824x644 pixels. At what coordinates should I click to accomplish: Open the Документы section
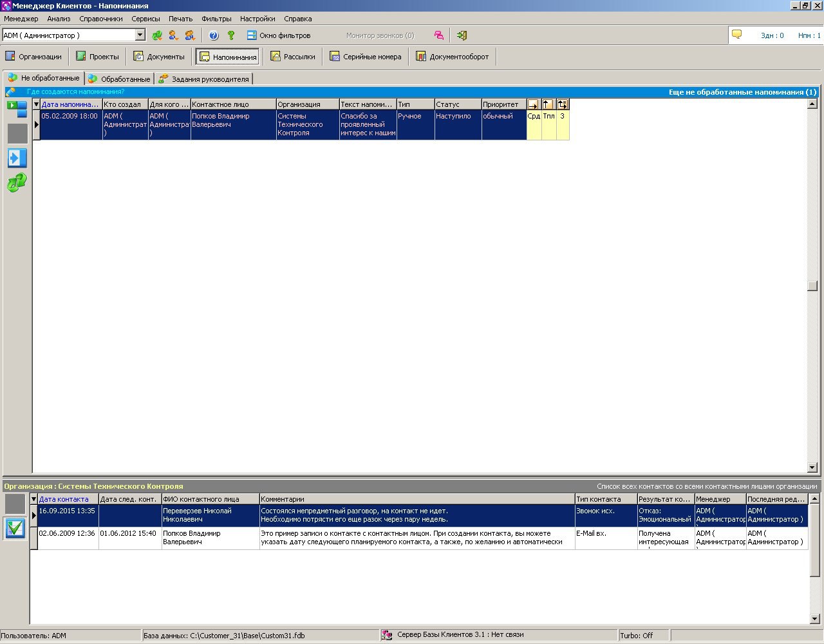click(x=159, y=57)
